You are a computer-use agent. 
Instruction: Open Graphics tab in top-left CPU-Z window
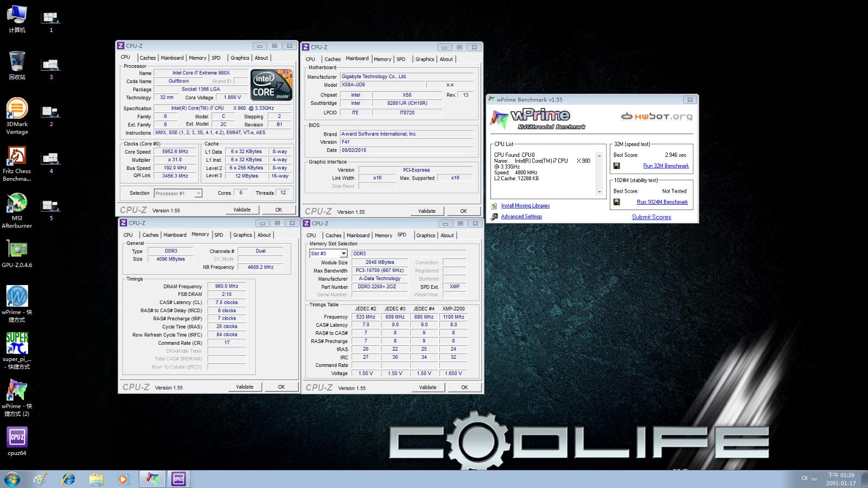[x=240, y=58]
